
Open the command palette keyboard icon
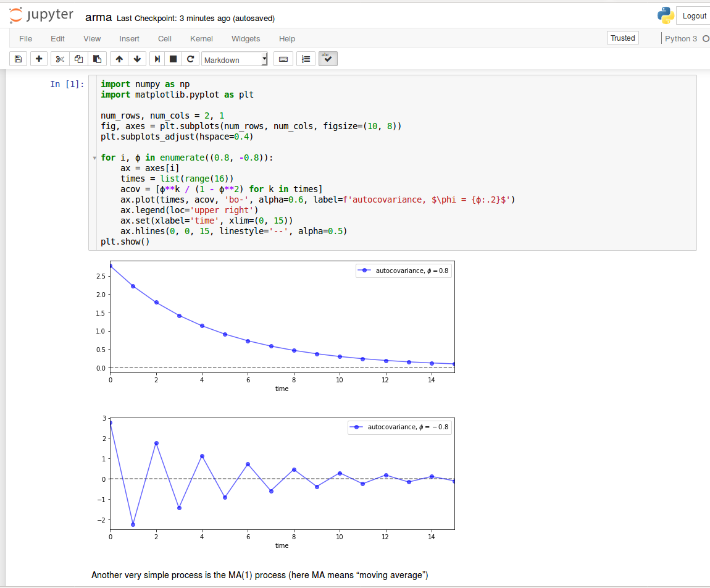(283, 59)
